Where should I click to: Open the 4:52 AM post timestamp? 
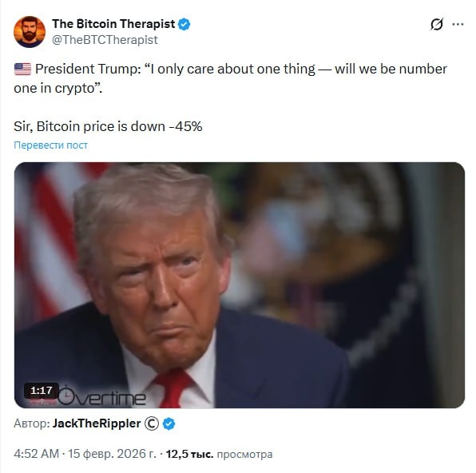coord(36,454)
